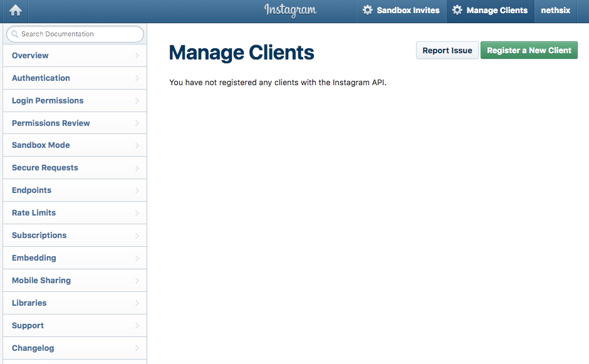The image size is (589, 364).
Task: Expand the Authentication row chevron
Action: coord(137,78)
